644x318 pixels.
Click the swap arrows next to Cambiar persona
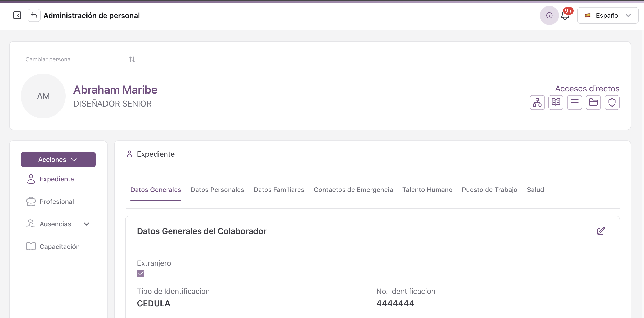[132, 59]
